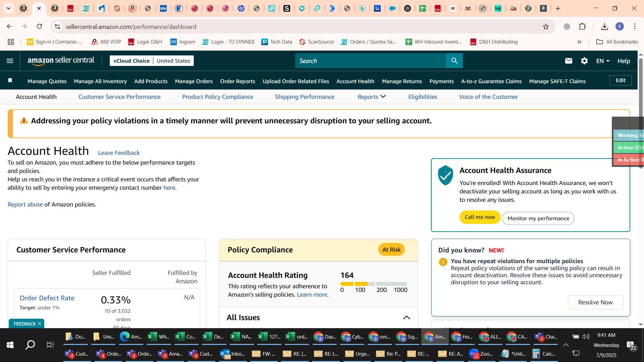Open Windows Start menu
Screen dimensions: 644x362
(10, 345)
